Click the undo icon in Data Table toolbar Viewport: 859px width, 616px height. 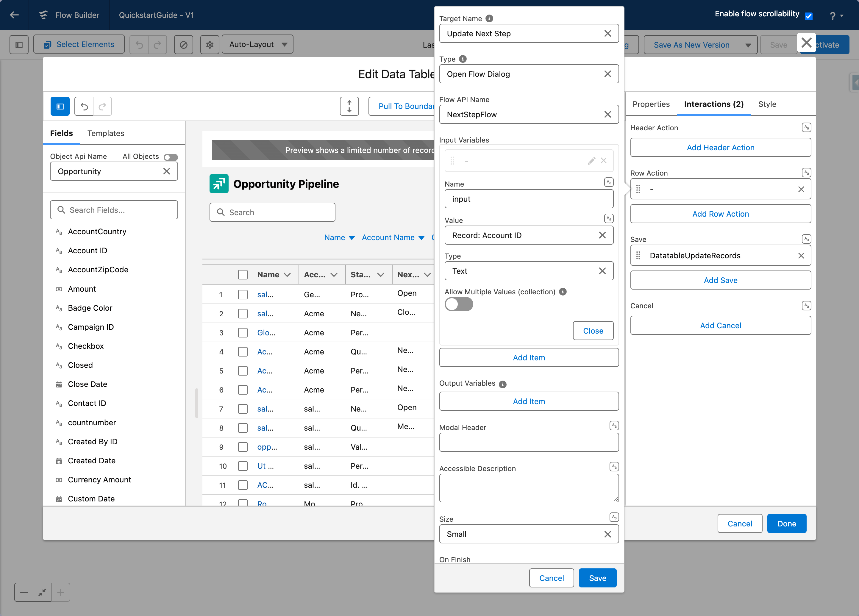[84, 107]
